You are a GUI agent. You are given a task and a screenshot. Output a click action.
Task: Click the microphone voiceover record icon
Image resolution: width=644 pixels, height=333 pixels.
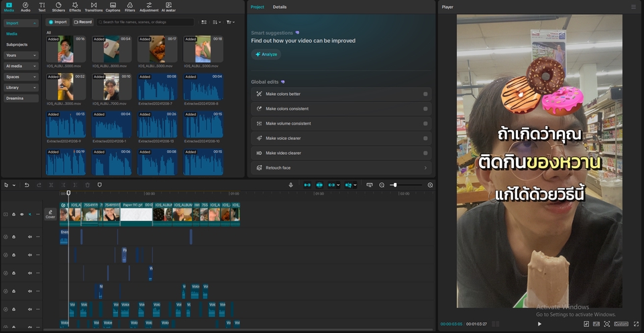[x=290, y=185]
